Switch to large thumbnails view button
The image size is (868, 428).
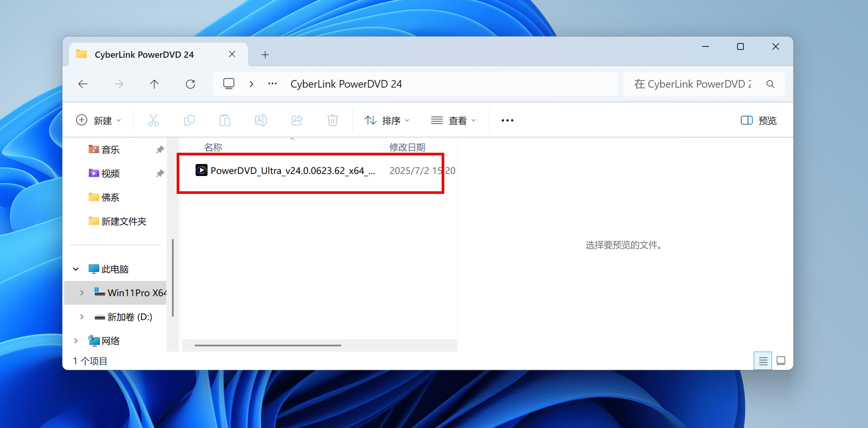[x=781, y=361]
